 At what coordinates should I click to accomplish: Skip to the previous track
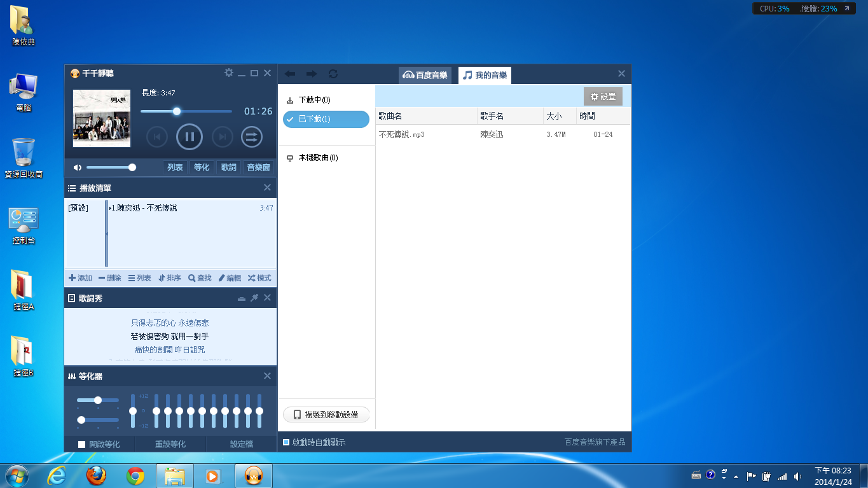[157, 136]
